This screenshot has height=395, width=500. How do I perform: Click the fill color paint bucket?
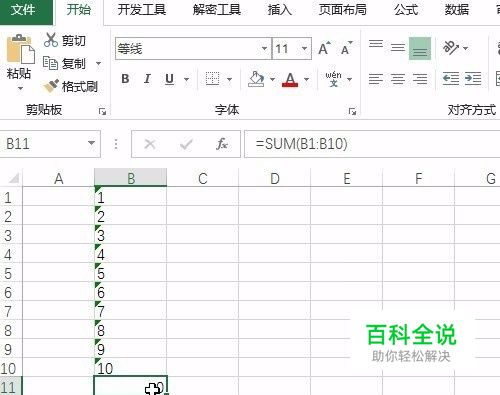pos(256,79)
